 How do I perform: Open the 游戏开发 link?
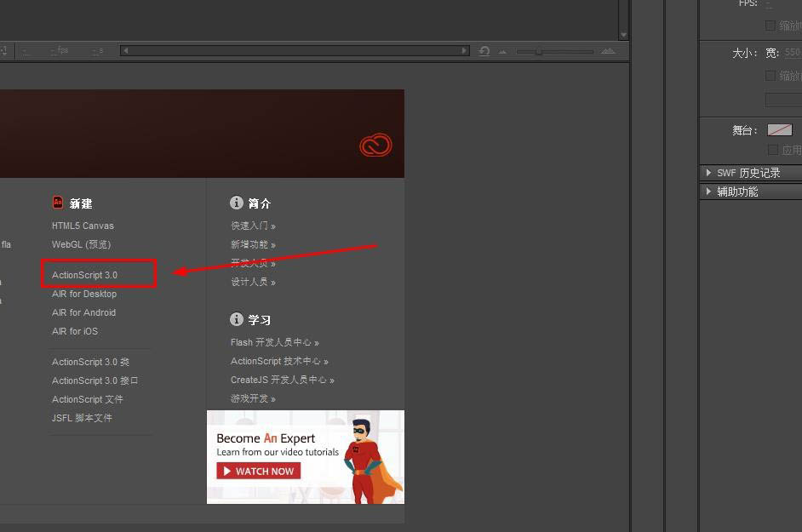coord(253,398)
